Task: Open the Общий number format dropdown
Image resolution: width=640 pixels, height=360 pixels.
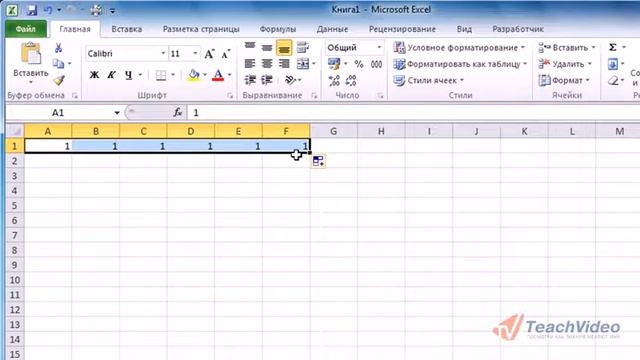Action: pyautogui.click(x=379, y=47)
